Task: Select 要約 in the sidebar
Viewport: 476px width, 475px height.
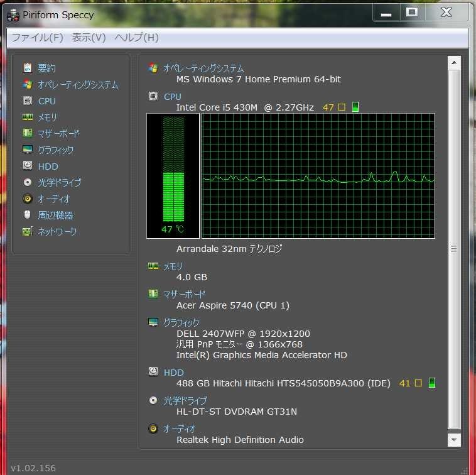Action: click(46, 68)
